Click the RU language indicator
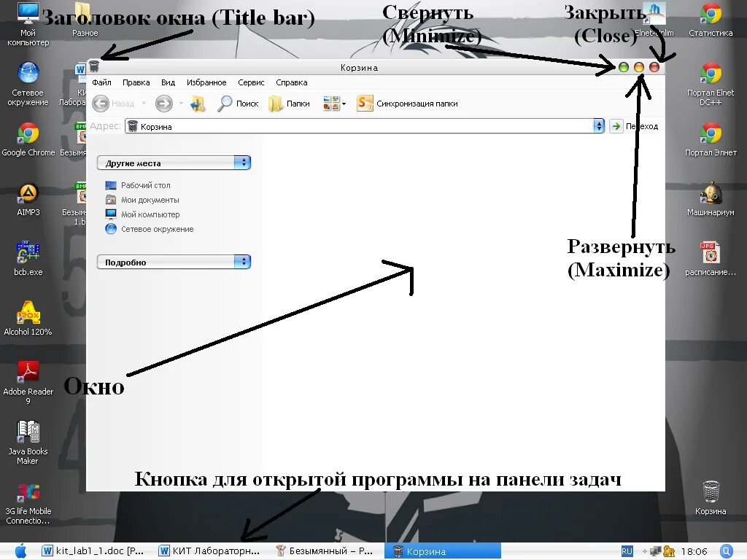 627,551
